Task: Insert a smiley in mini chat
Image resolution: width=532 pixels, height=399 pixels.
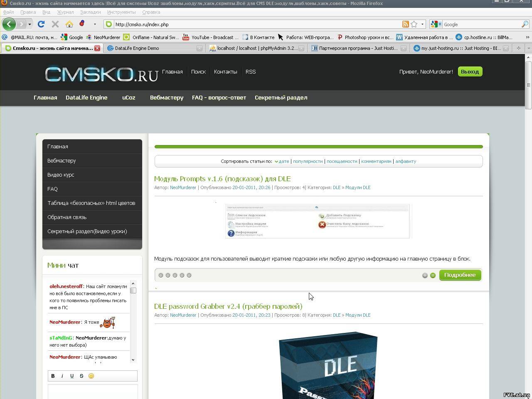Action: click(91, 376)
